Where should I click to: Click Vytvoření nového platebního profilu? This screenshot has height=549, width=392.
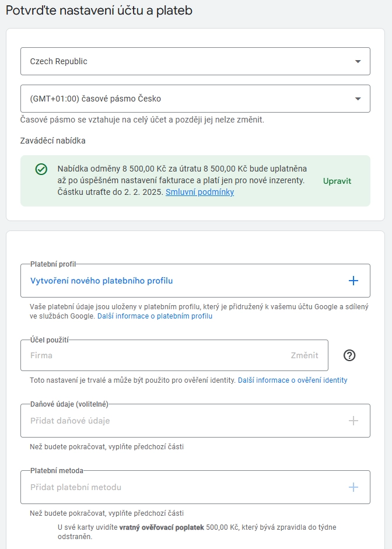click(101, 281)
